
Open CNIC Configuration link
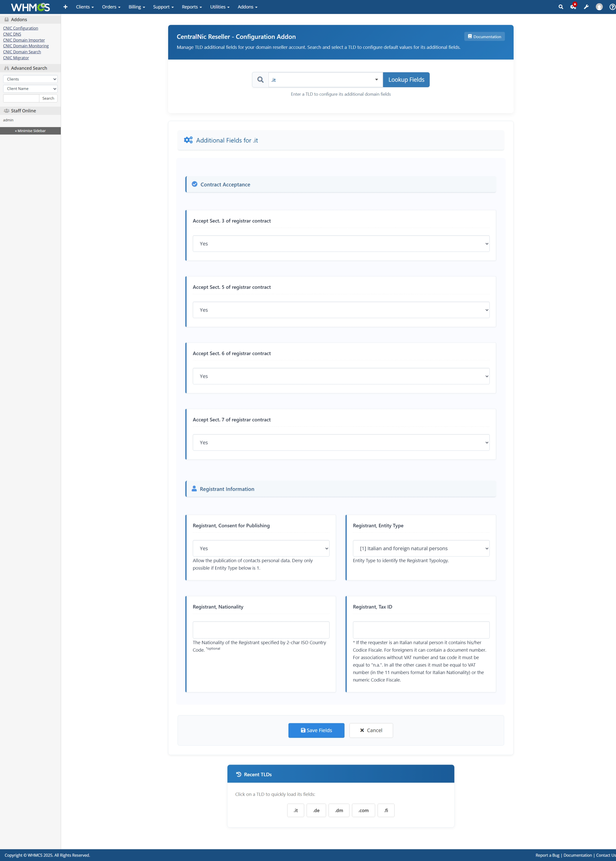21,28
